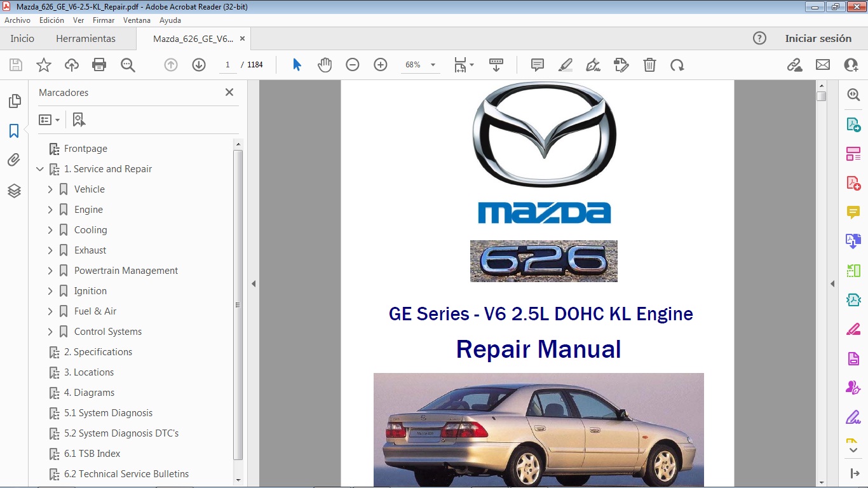868x488 pixels.
Task: Click the Help question mark icon
Action: coord(759,38)
